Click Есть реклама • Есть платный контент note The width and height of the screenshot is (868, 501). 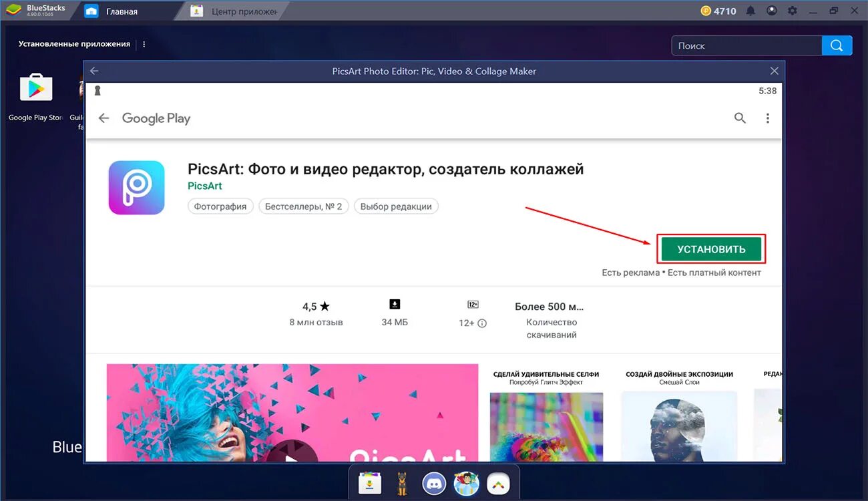681,273
